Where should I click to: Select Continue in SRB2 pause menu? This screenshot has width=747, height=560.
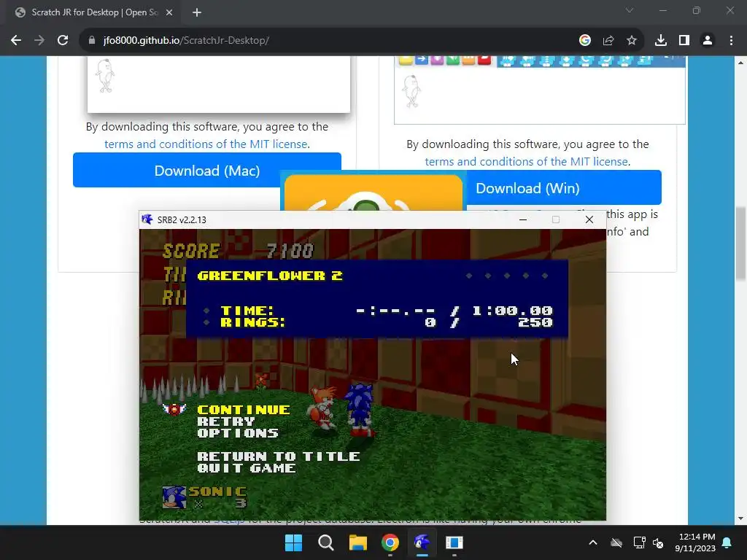pos(244,410)
